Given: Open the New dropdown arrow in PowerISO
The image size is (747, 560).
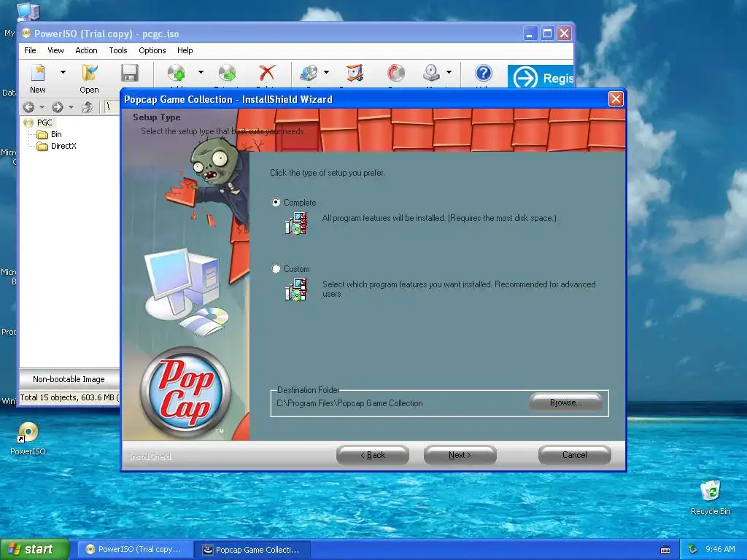Looking at the screenshot, I should pos(63,72).
